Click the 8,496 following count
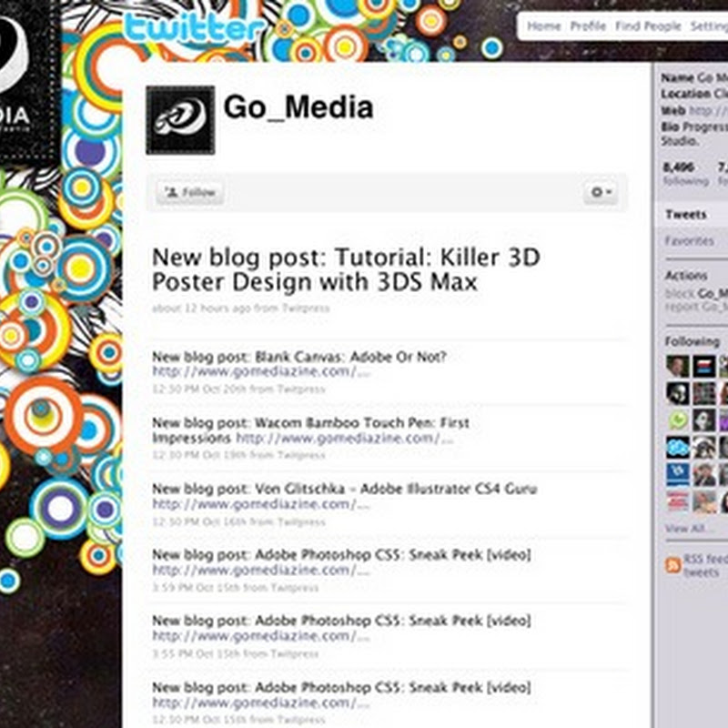Screen dimensions: 728x728 (x=686, y=174)
